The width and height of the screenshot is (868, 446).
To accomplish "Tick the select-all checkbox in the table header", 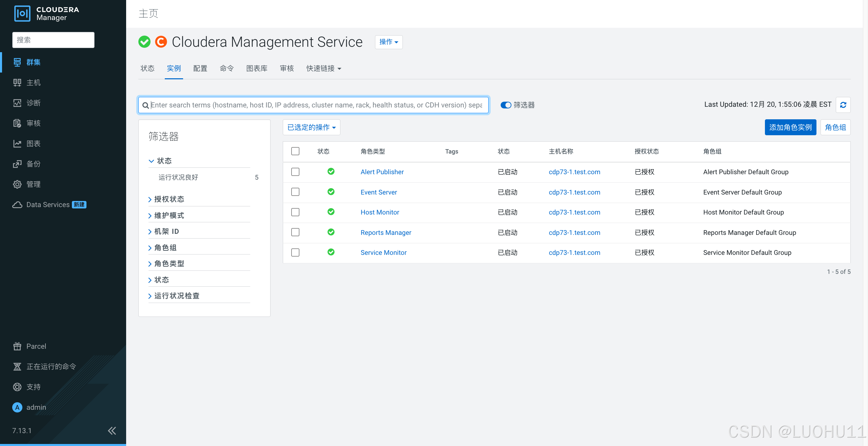I will [295, 151].
